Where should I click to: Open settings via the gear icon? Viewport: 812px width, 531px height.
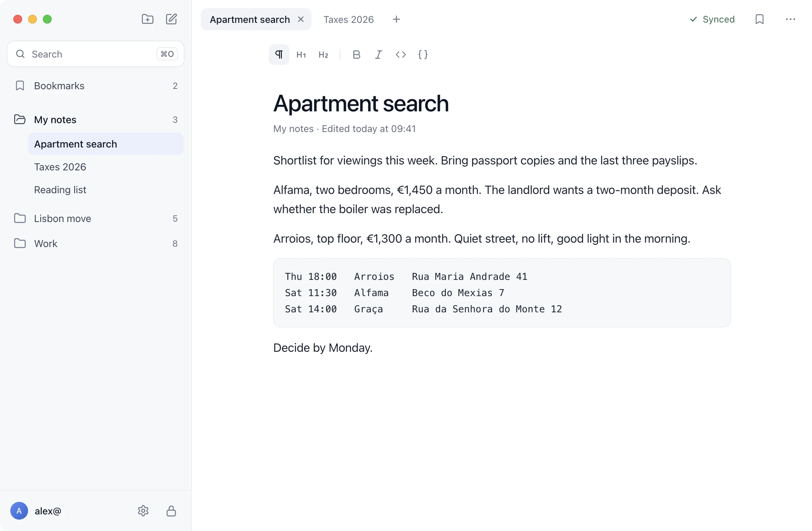tap(143, 511)
